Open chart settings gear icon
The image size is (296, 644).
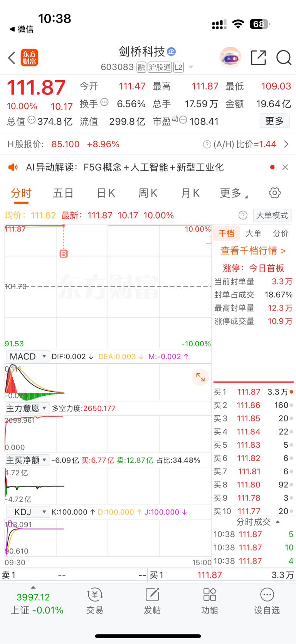pyautogui.click(x=275, y=193)
